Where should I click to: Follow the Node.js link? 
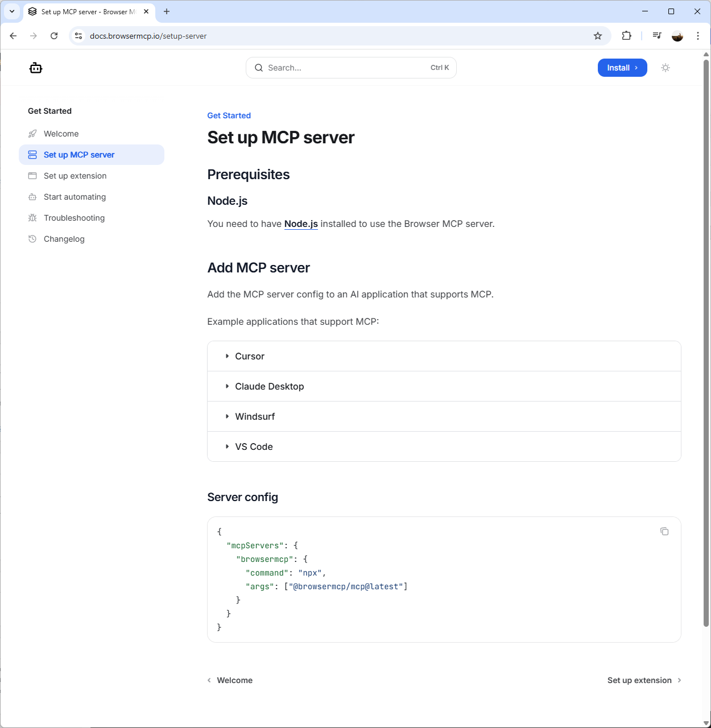pyautogui.click(x=301, y=224)
